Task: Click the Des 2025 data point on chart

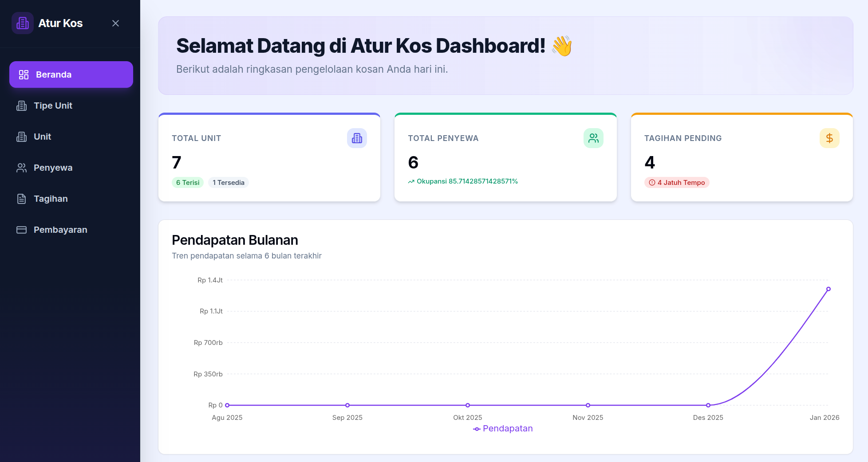Action: [708, 405]
